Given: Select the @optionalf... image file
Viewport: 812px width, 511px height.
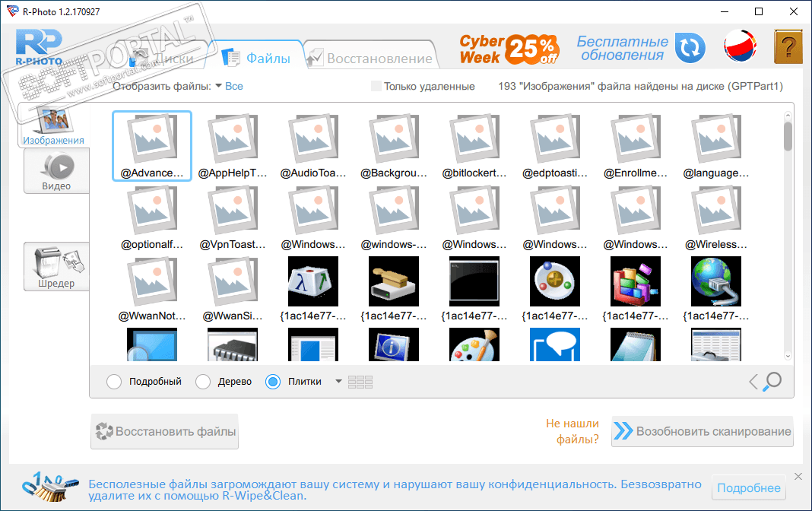Looking at the screenshot, I should click(152, 217).
